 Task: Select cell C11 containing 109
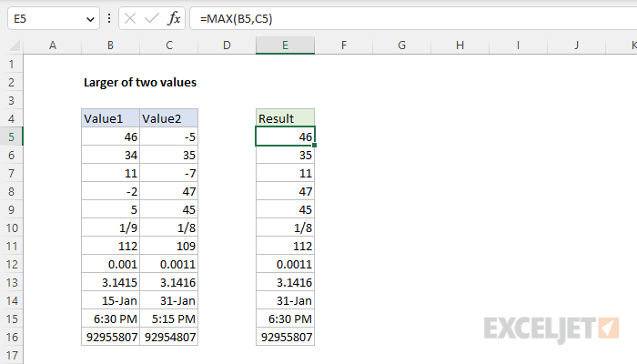pyautogui.click(x=169, y=247)
